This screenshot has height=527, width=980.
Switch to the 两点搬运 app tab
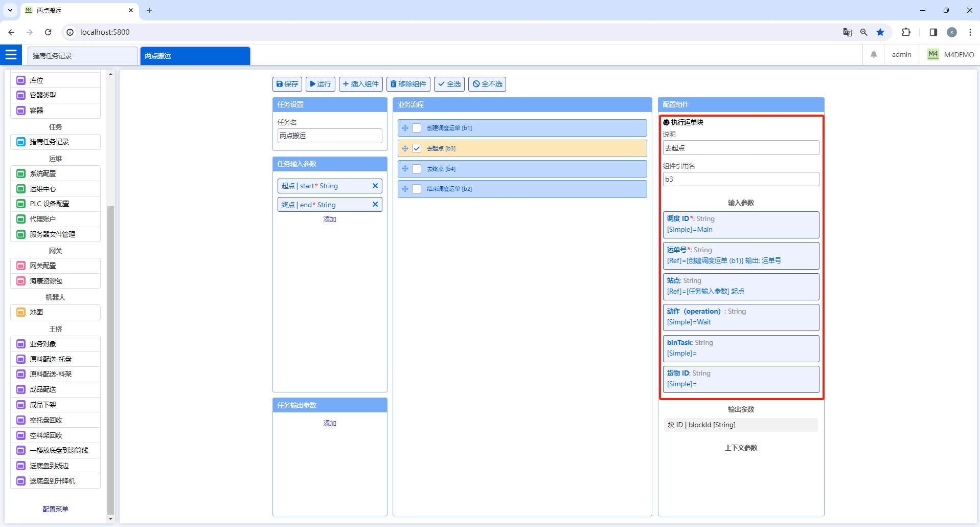tap(195, 56)
